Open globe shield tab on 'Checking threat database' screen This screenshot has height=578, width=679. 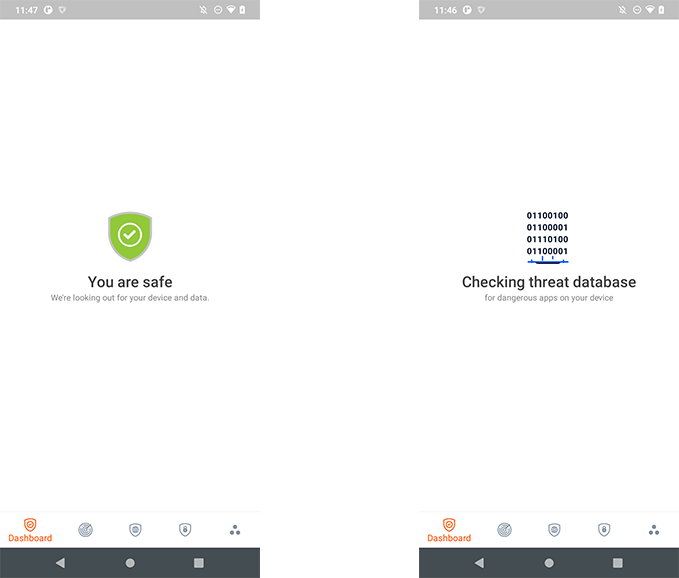(x=554, y=530)
